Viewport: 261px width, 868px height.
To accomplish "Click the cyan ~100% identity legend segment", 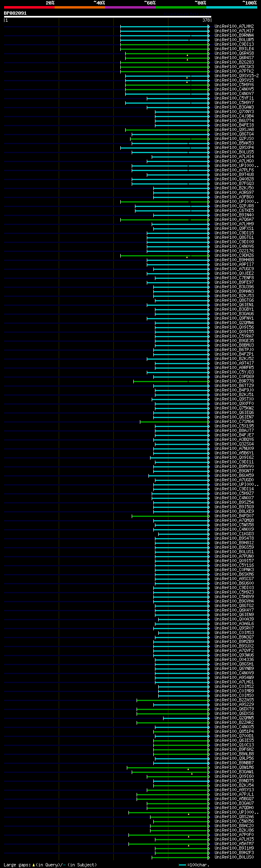I will [x=232, y=7].
